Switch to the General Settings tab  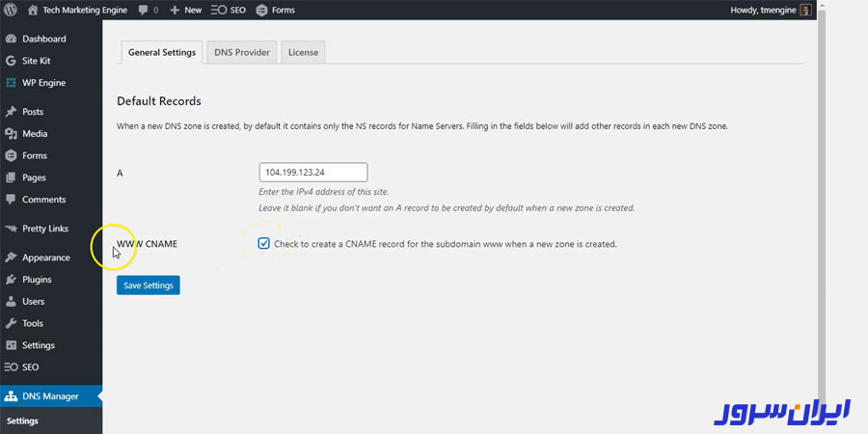(162, 53)
